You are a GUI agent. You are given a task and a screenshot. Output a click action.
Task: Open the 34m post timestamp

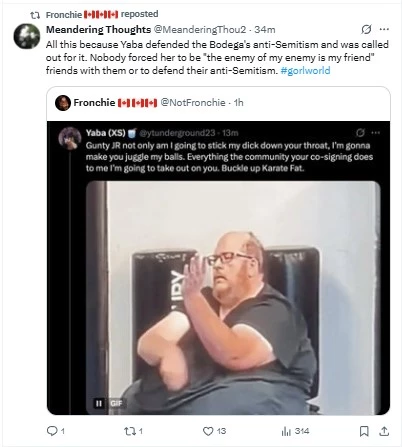coord(265,30)
